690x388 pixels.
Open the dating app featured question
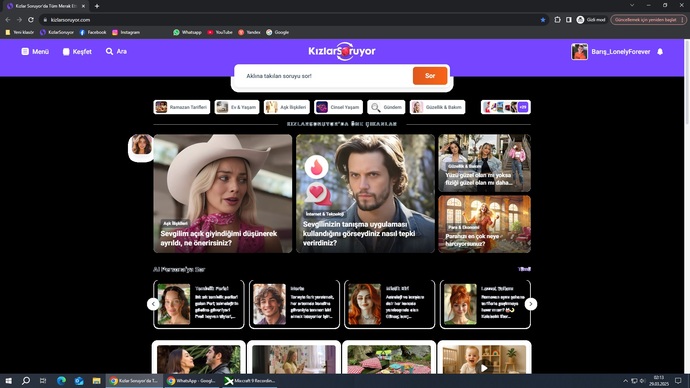365,194
